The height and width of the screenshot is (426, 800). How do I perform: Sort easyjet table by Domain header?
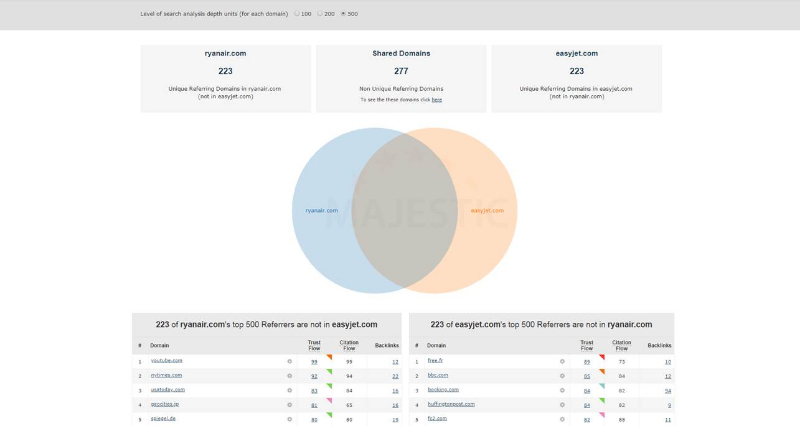pos(436,345)
